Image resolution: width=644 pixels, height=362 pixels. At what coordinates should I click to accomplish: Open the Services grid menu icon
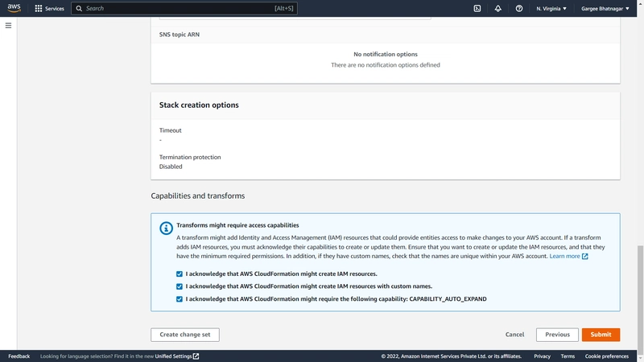(x=38, y=8)
